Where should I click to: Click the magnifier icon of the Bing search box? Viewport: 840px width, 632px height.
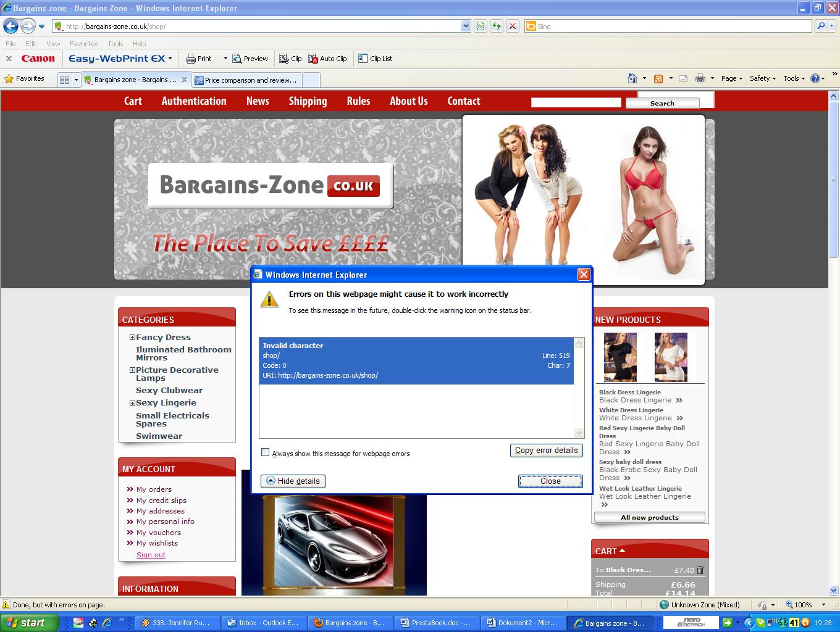click(x=820, y=26)
